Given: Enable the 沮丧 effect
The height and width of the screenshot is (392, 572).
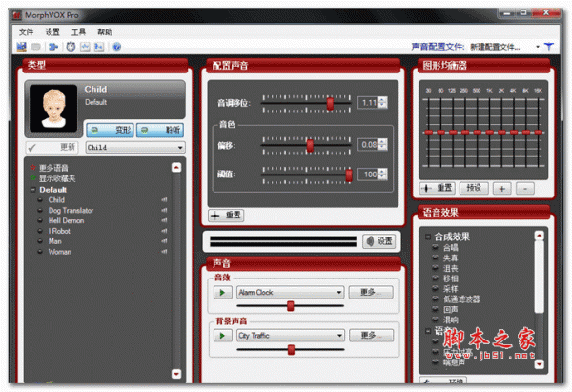Looking at the screenshot, I should [436, 268].
